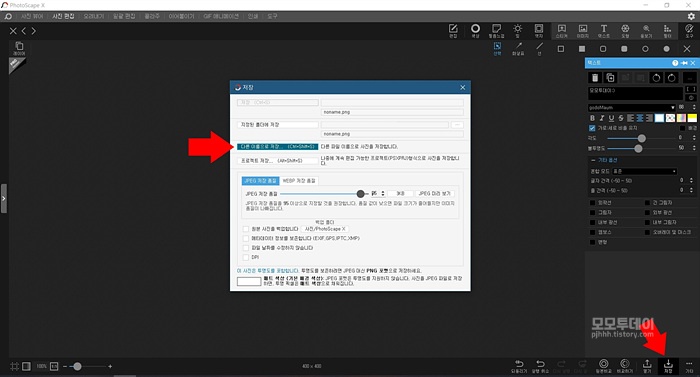700x377 pixels.
Task: Uncheck keep aspect ratio (가로:세로 비율 유지)
Action: click(592, 128)
